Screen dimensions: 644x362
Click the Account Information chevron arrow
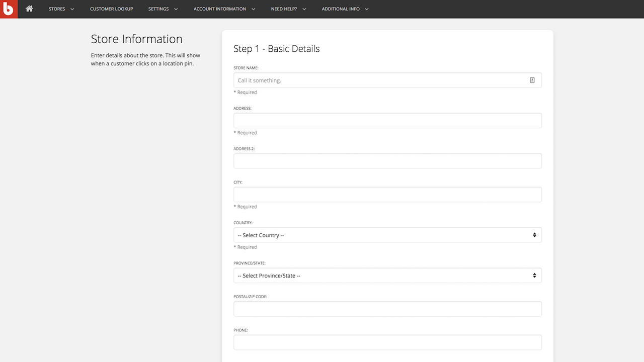[x=254, y=9]
